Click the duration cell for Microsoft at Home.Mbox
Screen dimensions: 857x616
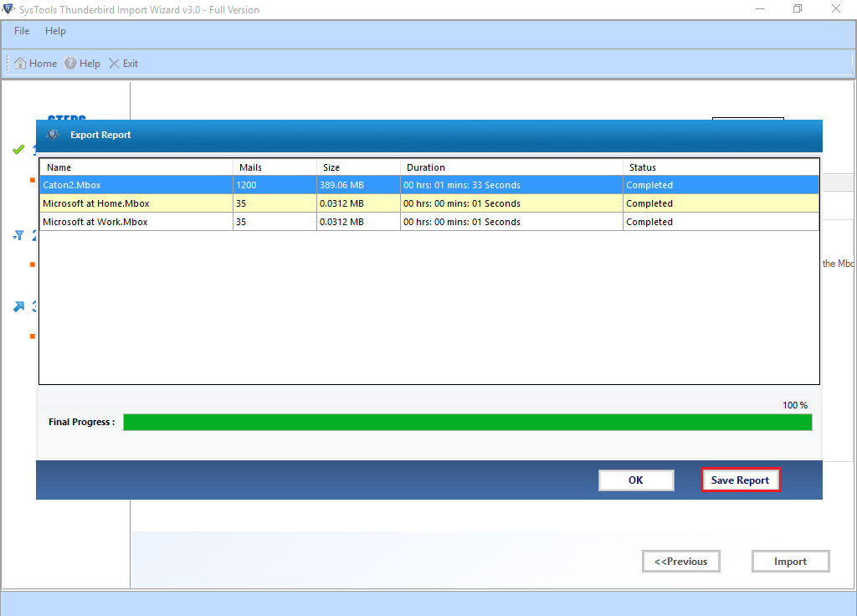click(511, 203)
